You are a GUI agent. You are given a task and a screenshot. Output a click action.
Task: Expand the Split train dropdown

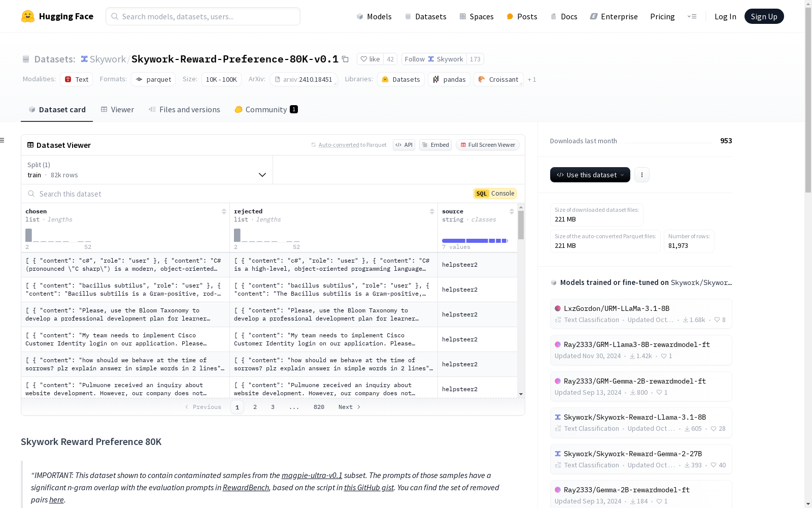[147, 170]
